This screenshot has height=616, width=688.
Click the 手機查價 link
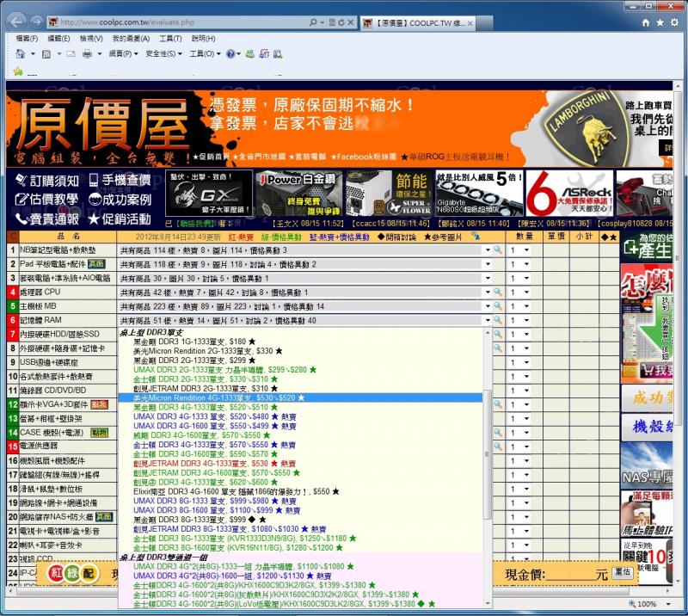tap(120, 181)
